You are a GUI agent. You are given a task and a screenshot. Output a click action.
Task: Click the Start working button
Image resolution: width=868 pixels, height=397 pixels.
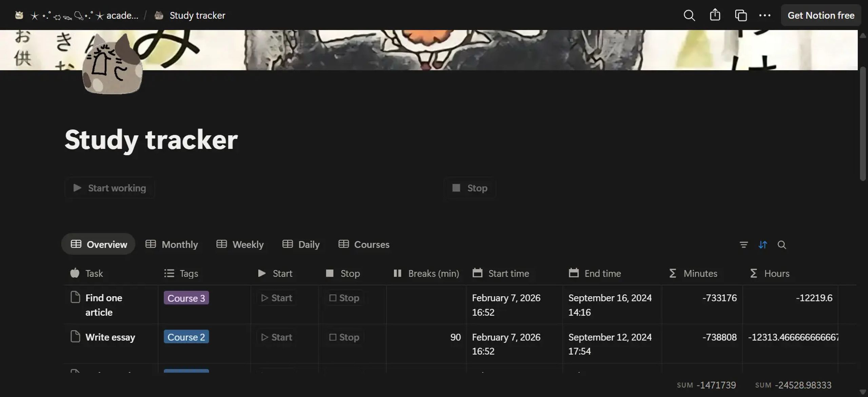coord(110,188)
